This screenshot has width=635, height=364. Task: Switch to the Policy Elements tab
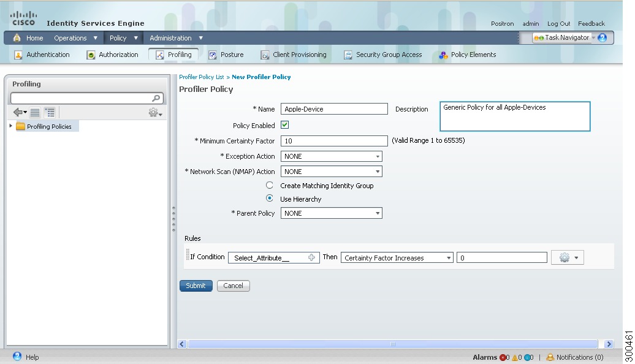coord(468,55)
